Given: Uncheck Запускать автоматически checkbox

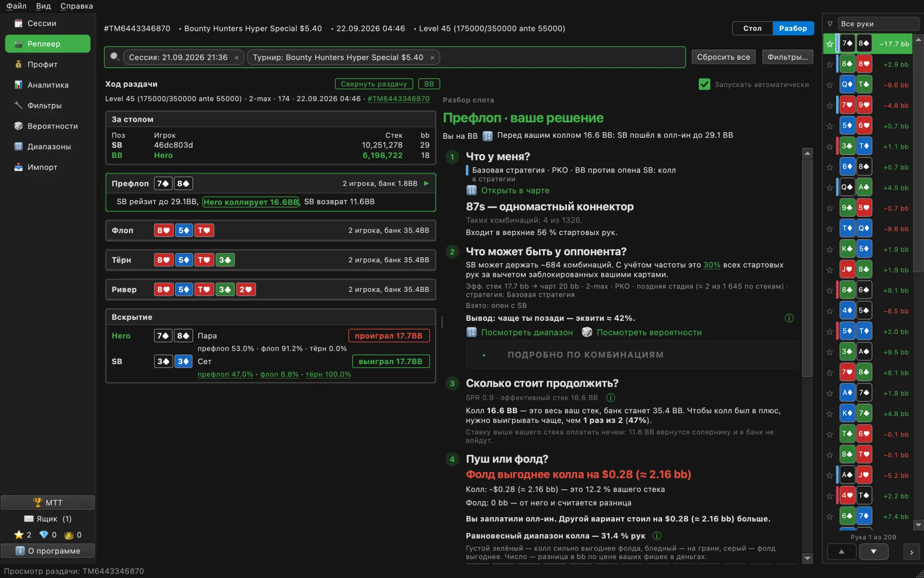Looking at the screenshot, I should [704, 84].
